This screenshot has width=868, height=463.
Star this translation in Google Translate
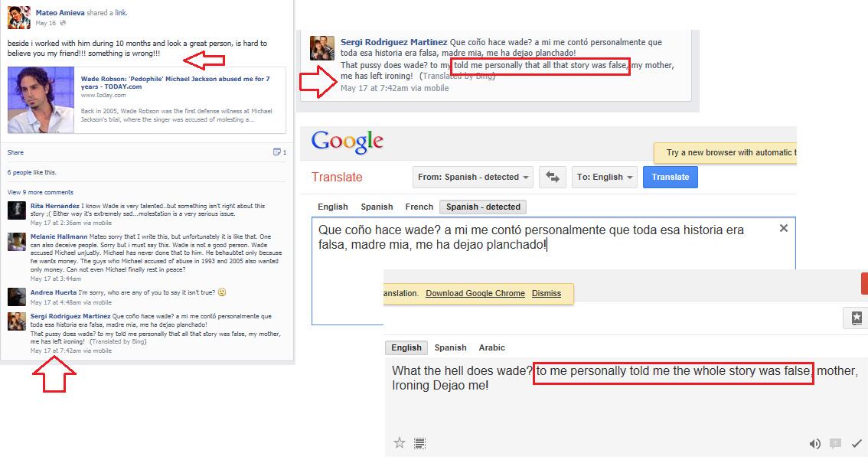pyautogui.click(x=399, y=442)
